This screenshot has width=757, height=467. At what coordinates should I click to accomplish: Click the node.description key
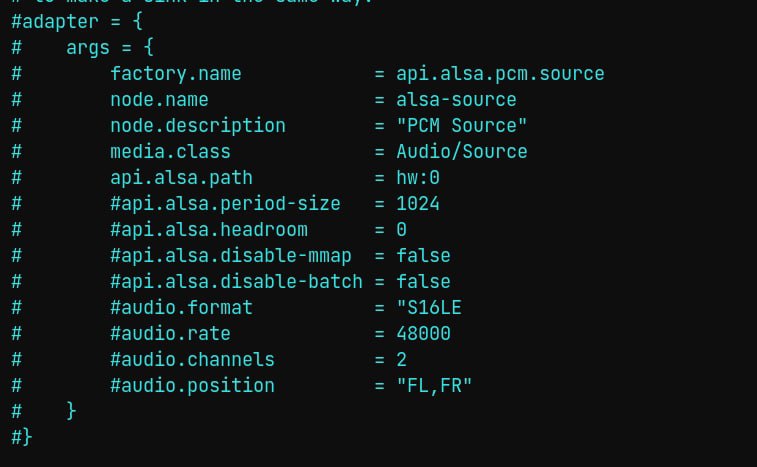coord(197,126)
